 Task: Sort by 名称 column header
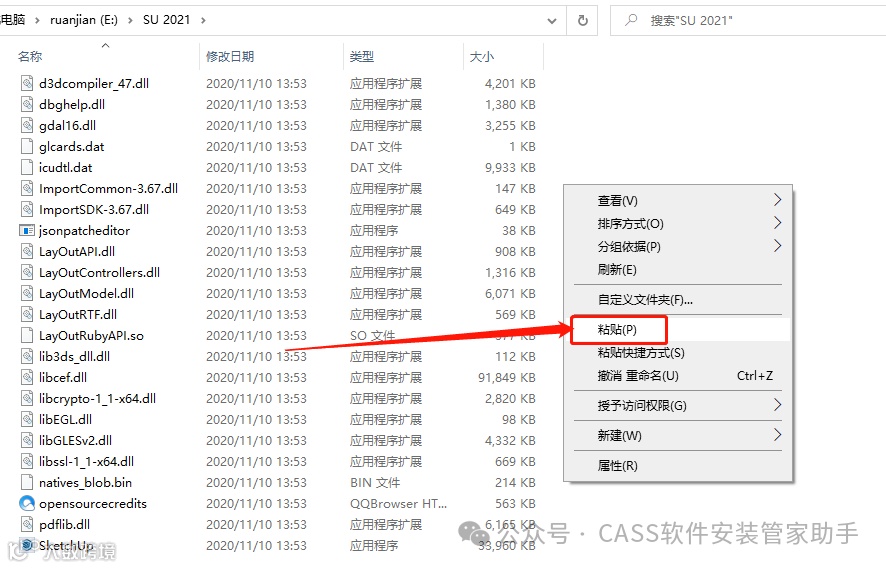[x=30, y=57]
